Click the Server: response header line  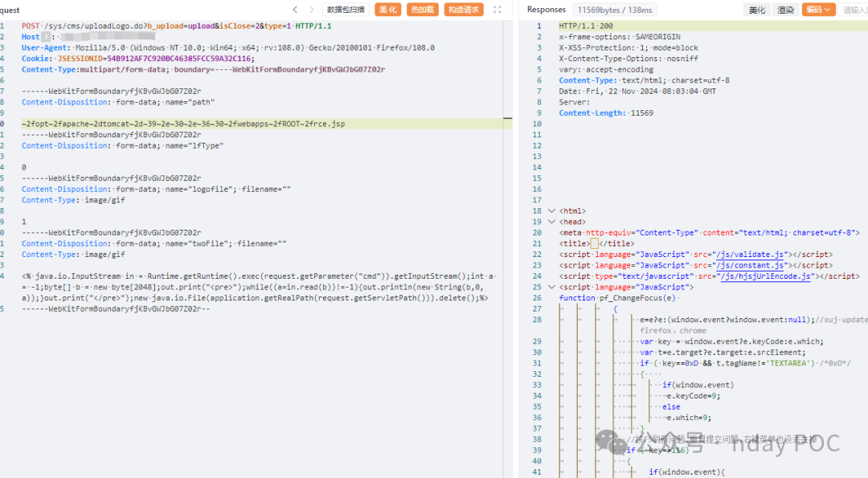(575, 102)
